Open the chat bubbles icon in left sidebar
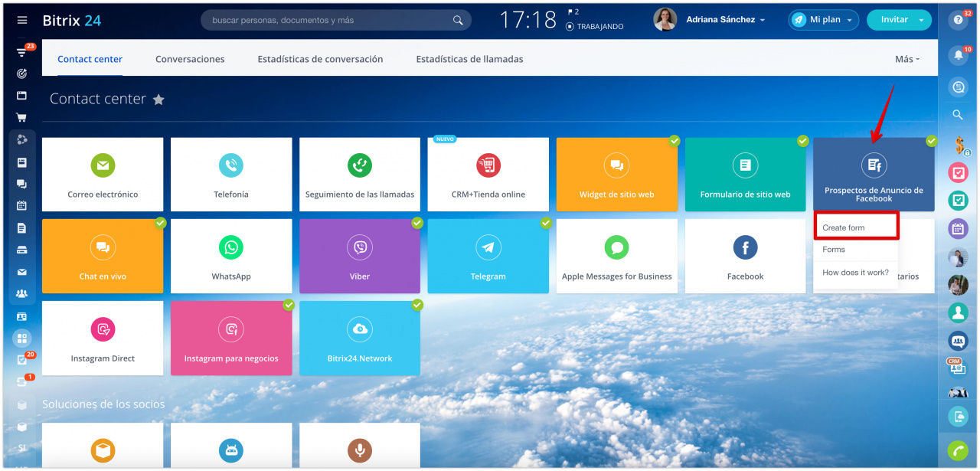980x471 pixels. point(21,184)
